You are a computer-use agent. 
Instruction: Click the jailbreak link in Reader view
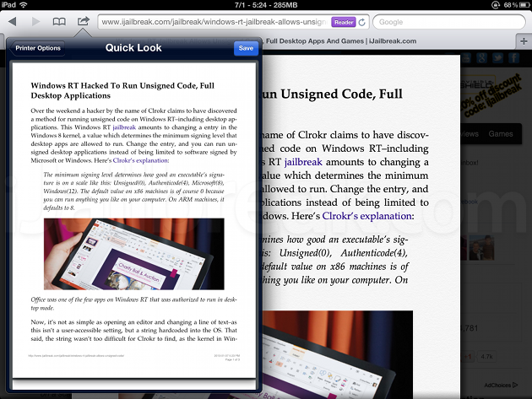(x=303, y=162)
